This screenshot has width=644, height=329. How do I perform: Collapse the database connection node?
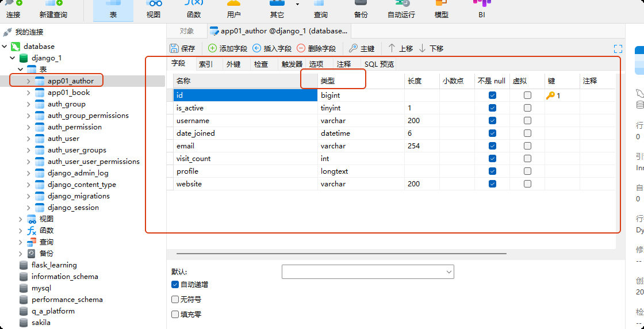click(5, 47)
